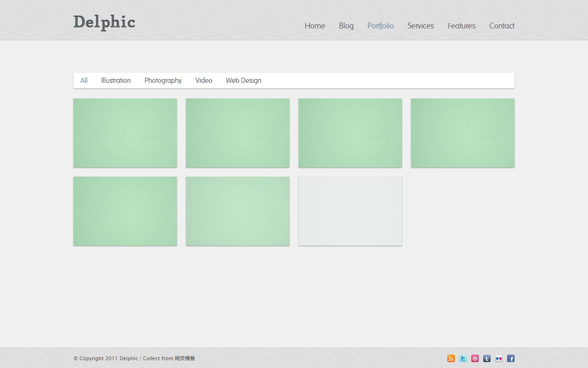The width and height of the screenshot is (588, 368).
Task: Filter portfolio by Web Design
Action: (243, 80)
